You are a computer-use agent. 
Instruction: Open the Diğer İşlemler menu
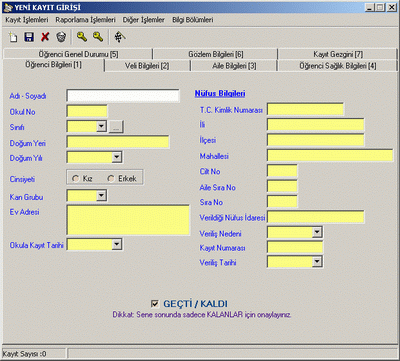tap(144, 20)
